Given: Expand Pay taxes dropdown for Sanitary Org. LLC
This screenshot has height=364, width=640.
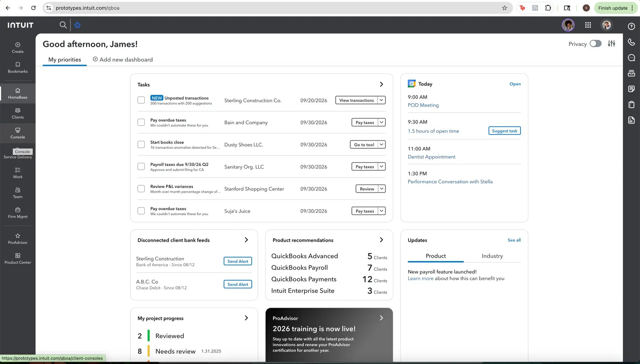Looking at the screenshot, I should pos(382,167).
